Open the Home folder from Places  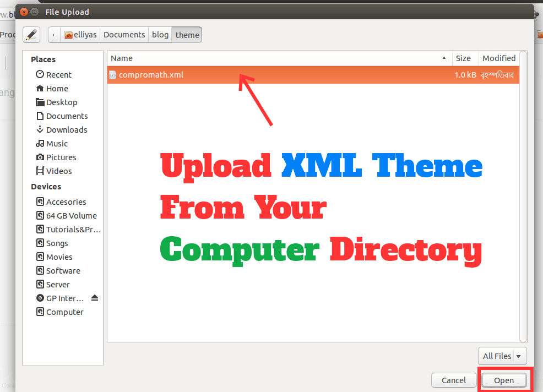point(56,88)
